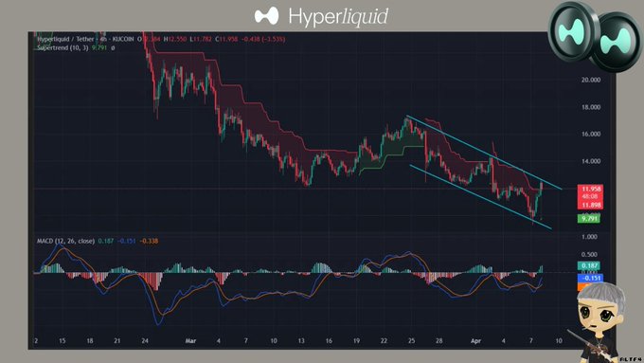This screenshot has height=363, width=644.
Task: Click the Hyperliquid coins graphic in corner
Action: point(595,36)
